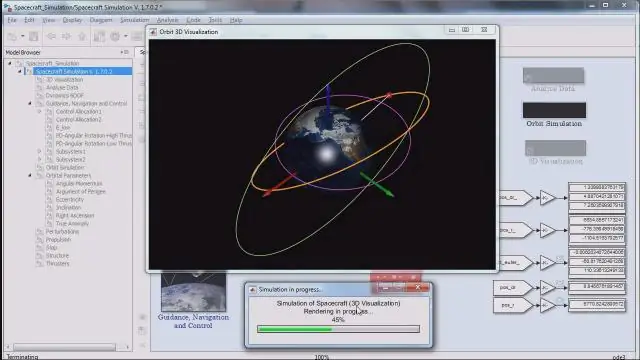Click the pos_r signal block

point(513,305)
